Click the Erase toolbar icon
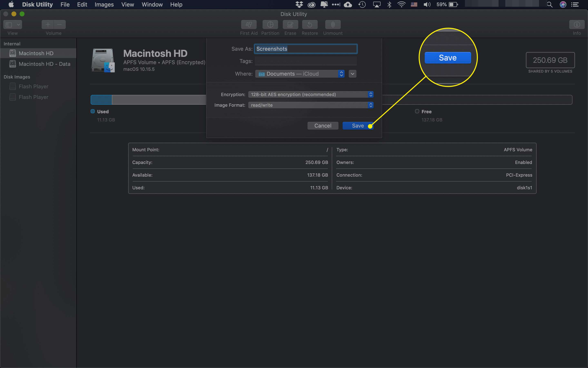The height and width of the screenshot is (368, 588). (x=290, y=25)
